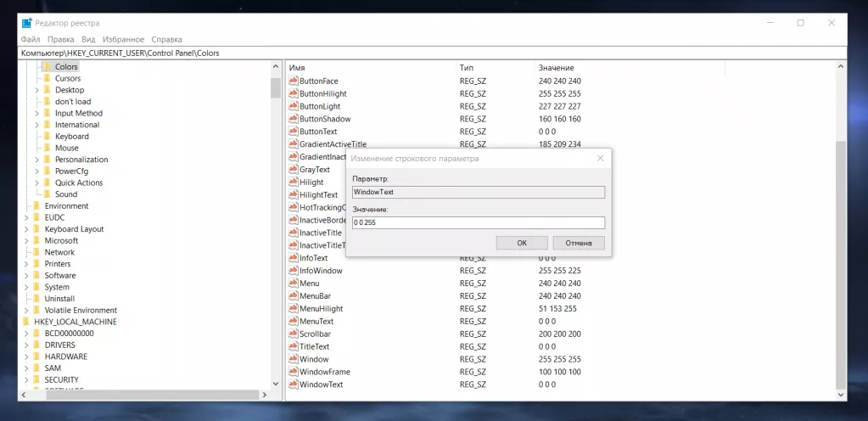
Task: Expand the HARDWARE key node
Action: click(25, 356)
